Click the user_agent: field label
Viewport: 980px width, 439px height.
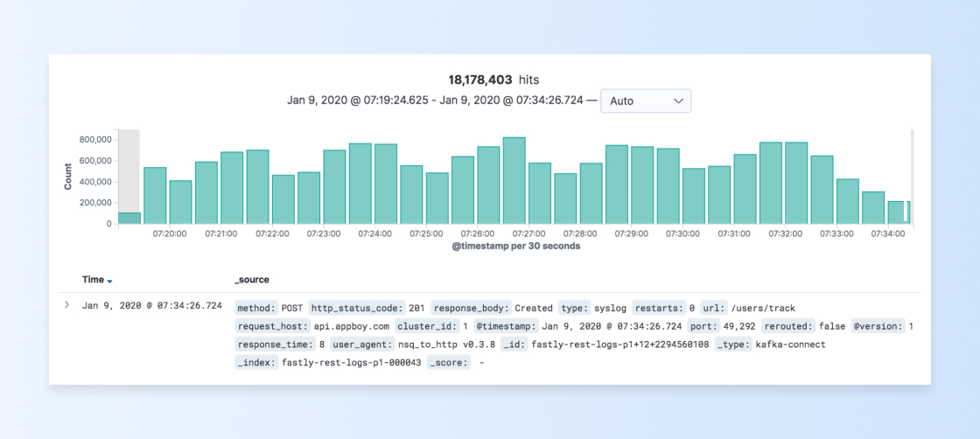[x=362, y=344]
